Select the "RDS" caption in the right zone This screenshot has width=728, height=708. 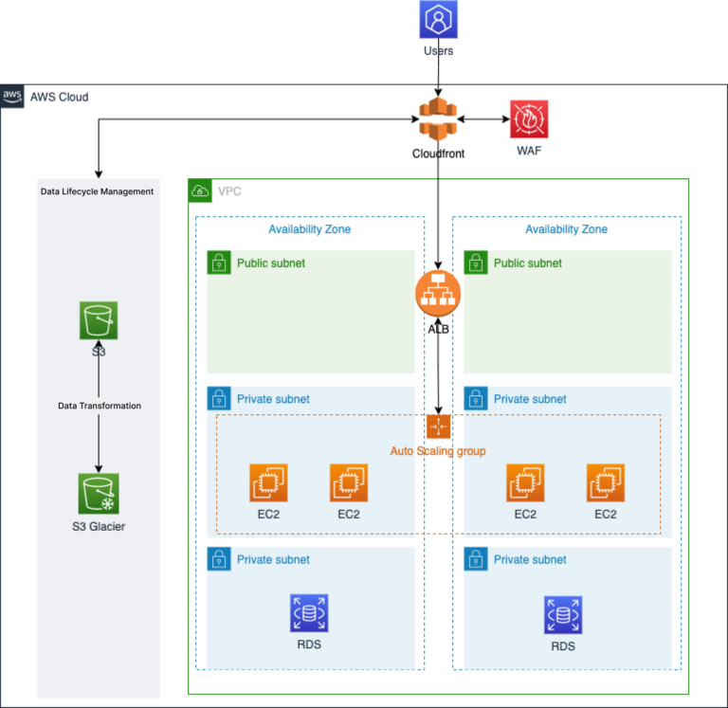[x=563, y=646]
